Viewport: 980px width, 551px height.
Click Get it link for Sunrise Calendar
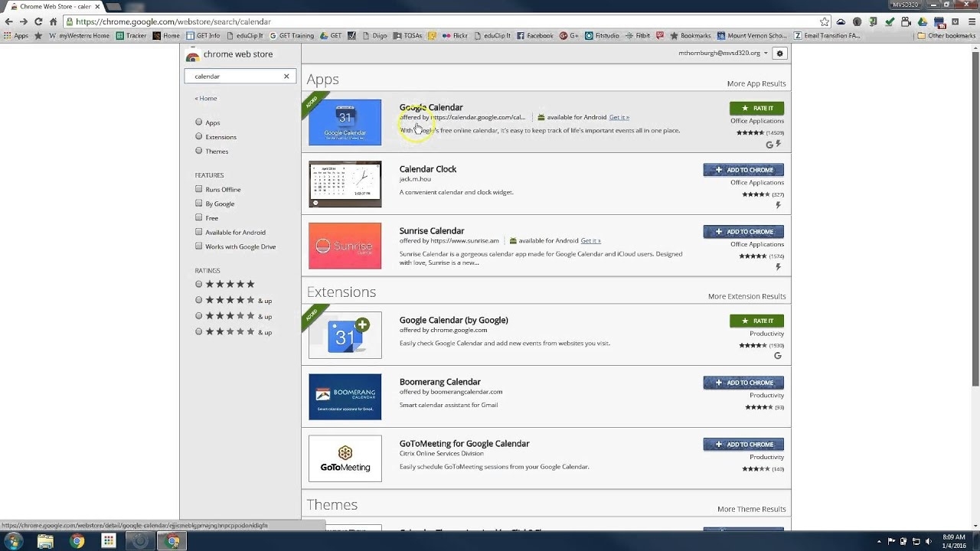[x=590, y=241]
